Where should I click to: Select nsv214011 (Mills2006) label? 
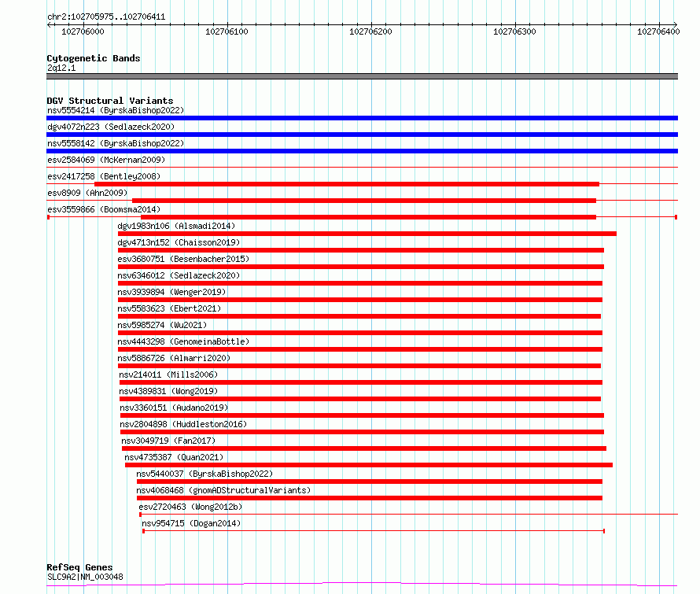pyautogui.click(x=168, y=374)
